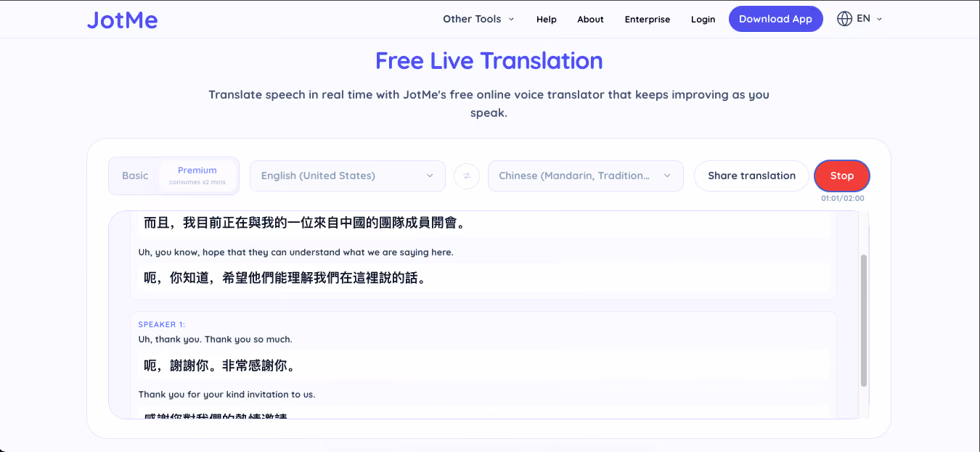Click the 01:01/02:00 timer text

(x=842, y=198)
